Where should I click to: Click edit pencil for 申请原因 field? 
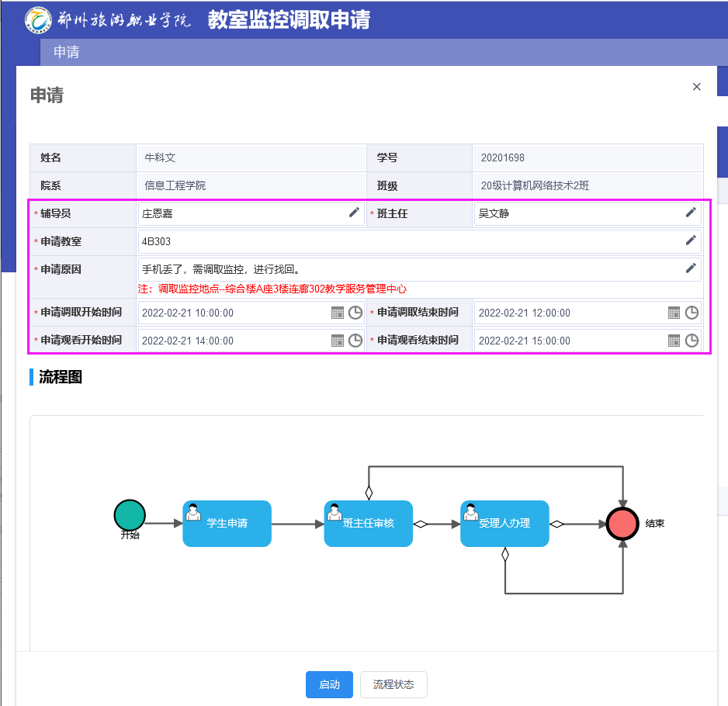click(x=691, y=268)
